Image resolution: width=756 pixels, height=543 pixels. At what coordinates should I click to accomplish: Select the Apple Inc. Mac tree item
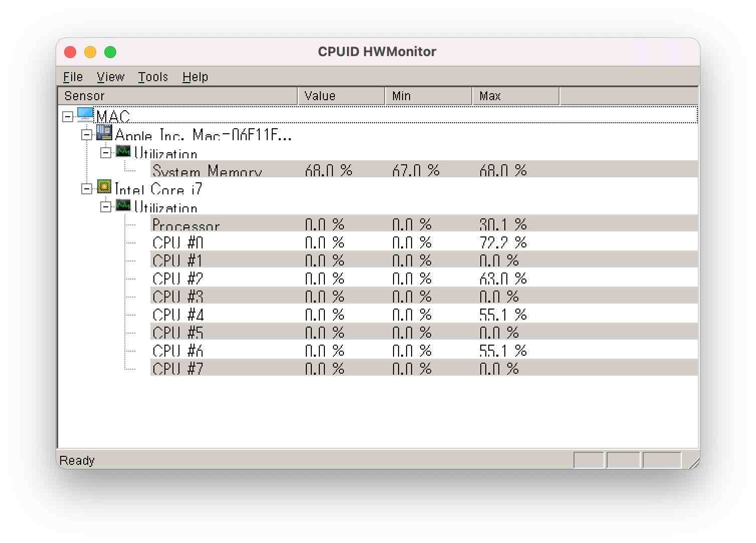pos(203,134)
